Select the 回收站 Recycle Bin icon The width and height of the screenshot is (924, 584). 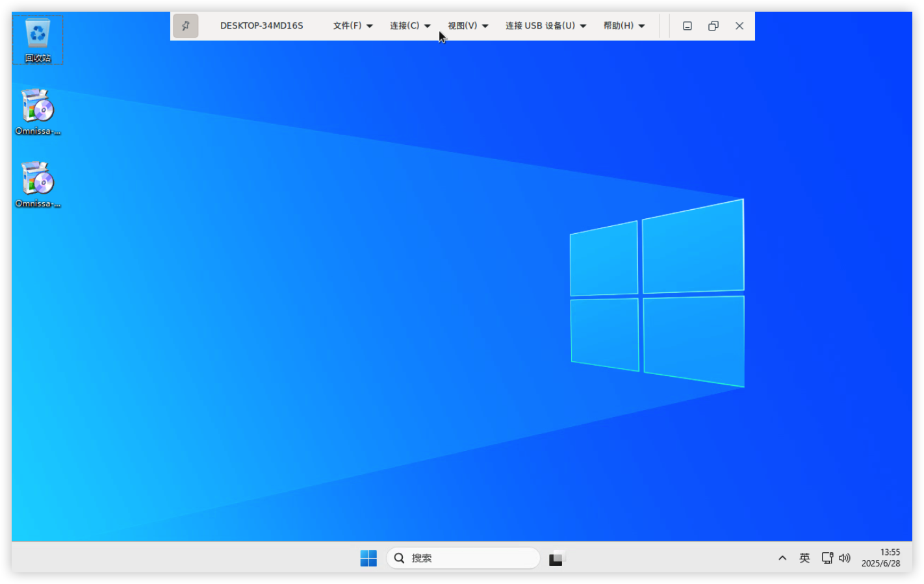pos(38,40)
